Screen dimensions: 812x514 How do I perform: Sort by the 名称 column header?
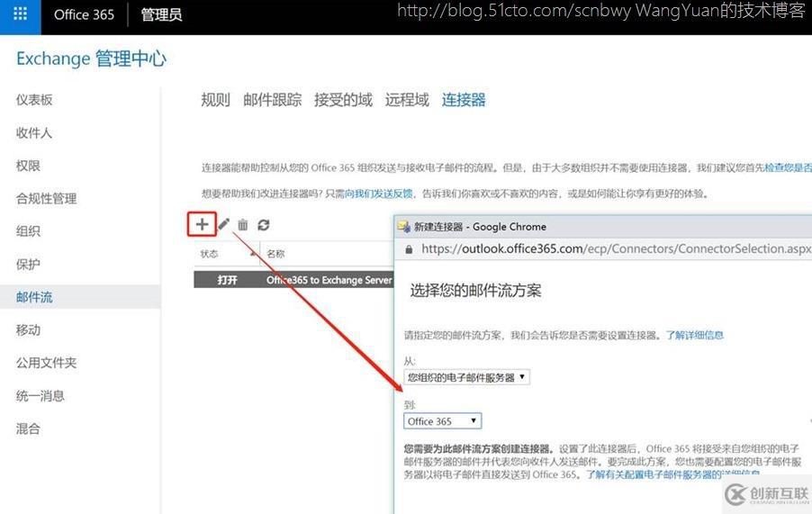click(x=276, y=254)
